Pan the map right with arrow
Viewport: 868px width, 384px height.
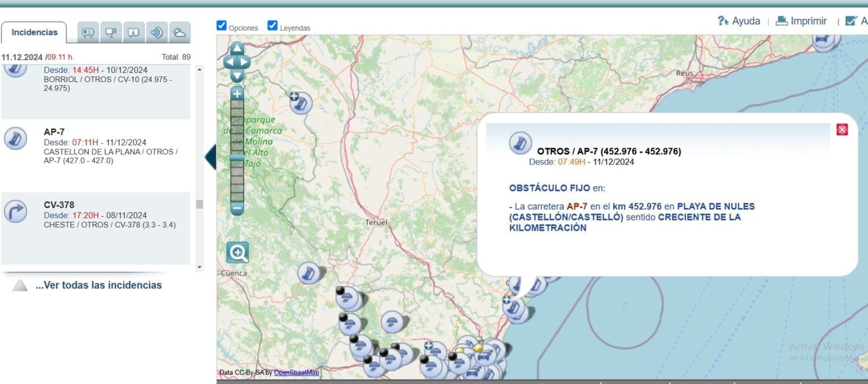pyautogui.click(x=244, y=62)
